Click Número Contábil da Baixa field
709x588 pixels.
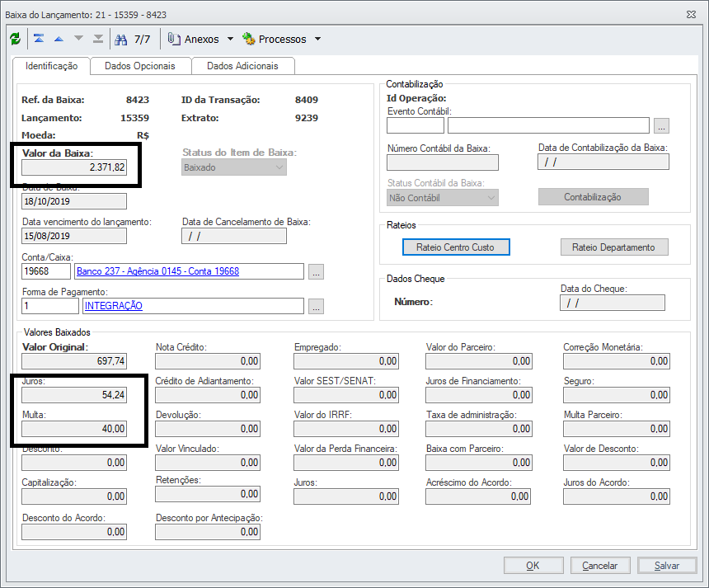[x=443, y=162]
